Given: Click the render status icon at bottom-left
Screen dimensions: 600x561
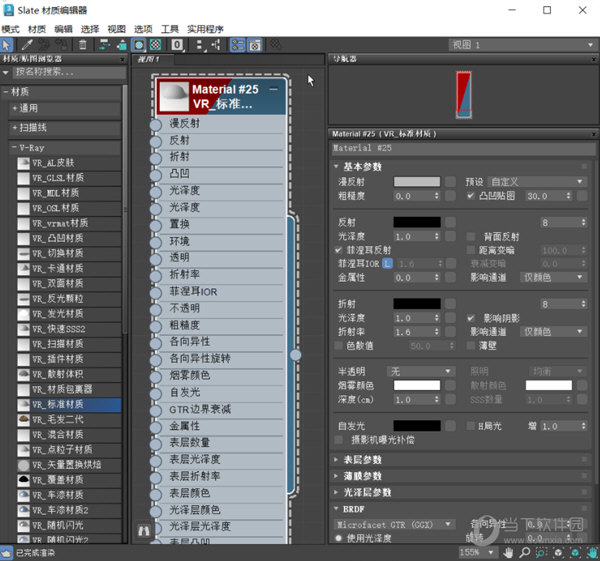Looking at the screenshot, I should pos(7,553).
